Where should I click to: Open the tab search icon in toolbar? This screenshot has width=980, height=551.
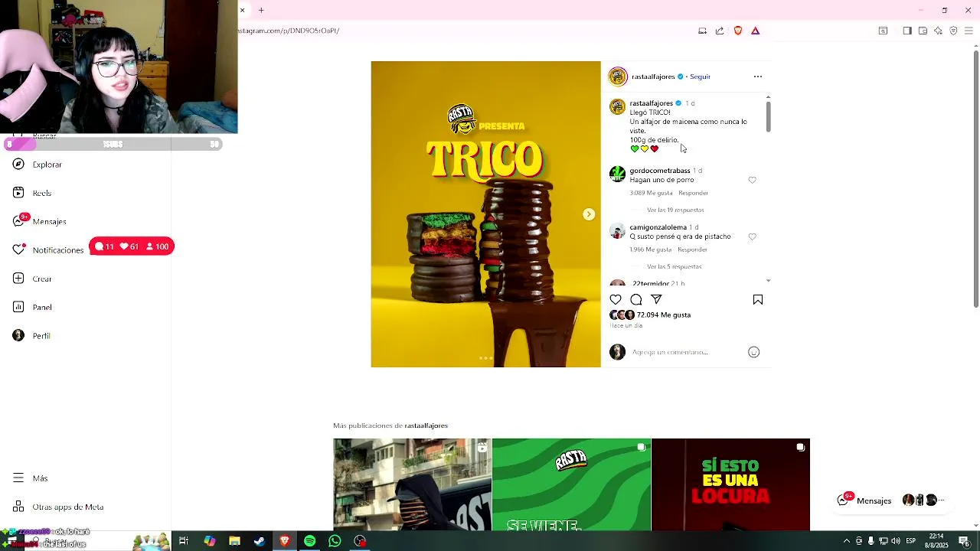883,31
